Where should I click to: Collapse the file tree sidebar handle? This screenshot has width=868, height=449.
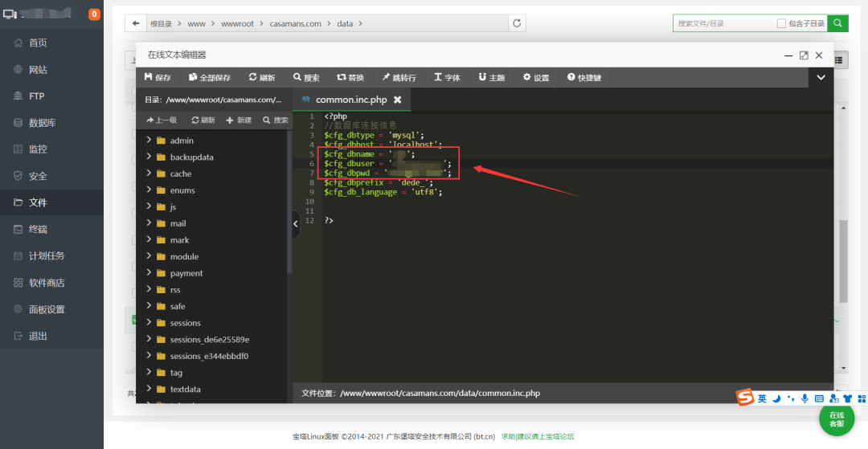pos(295,223)
